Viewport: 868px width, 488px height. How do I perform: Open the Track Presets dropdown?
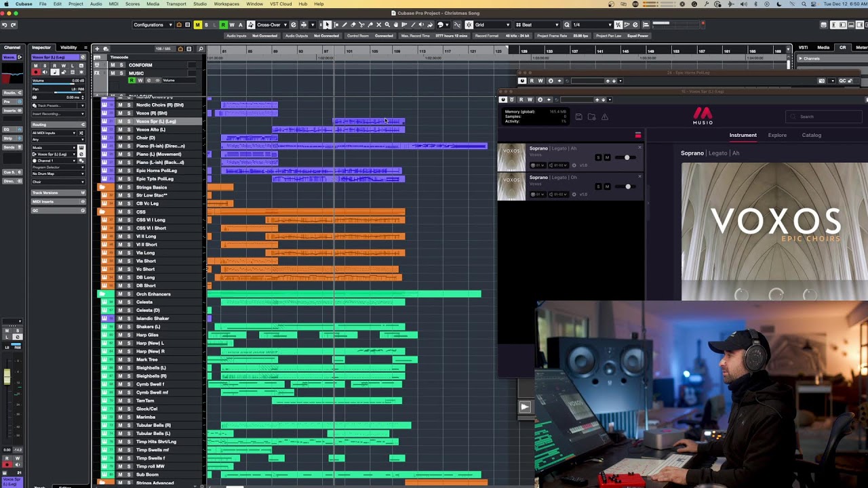point(58,106)
